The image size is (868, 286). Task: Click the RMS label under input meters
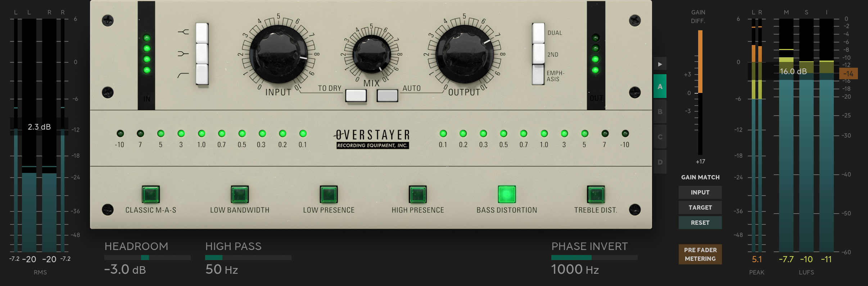pyautogui.click(x=40, y=272)
